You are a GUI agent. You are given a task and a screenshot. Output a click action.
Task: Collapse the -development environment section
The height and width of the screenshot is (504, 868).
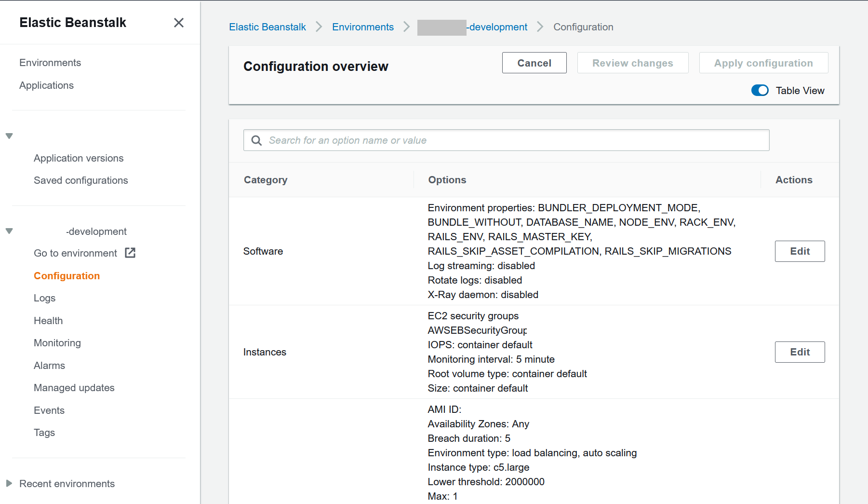click(x=9, y=231)
